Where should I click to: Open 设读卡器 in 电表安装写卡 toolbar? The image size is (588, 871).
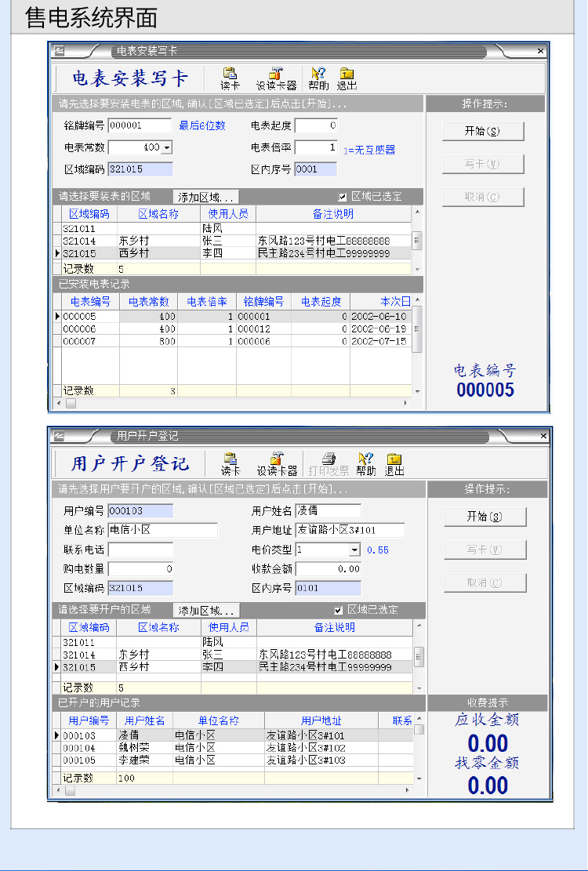pos(276,74)
